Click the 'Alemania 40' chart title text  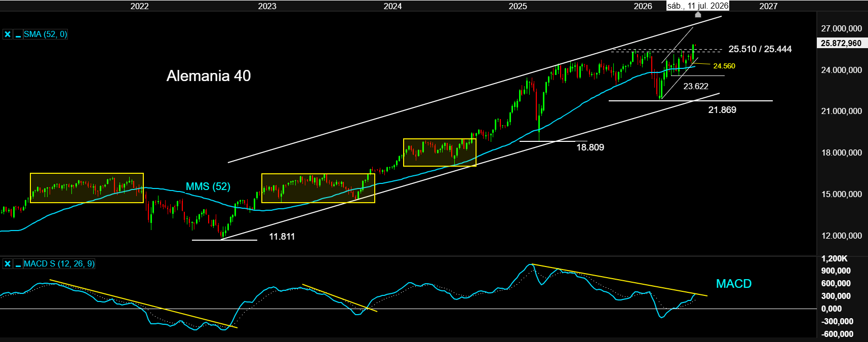(209, 76)
